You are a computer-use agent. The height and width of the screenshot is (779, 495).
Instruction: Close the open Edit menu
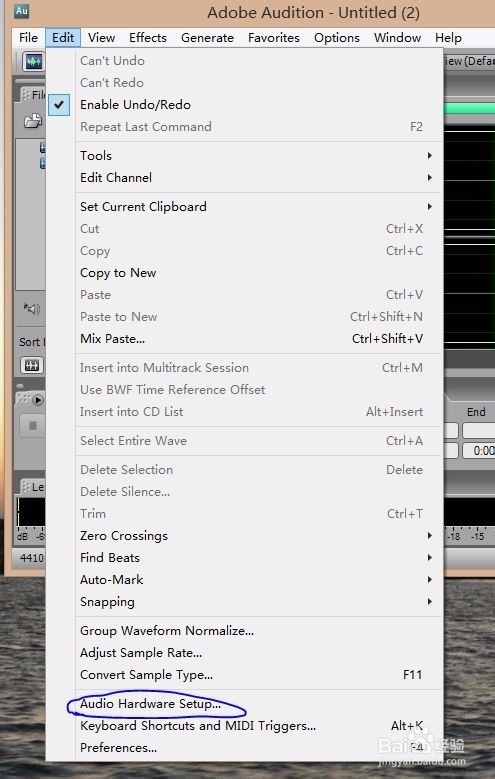tap(63, 38)
